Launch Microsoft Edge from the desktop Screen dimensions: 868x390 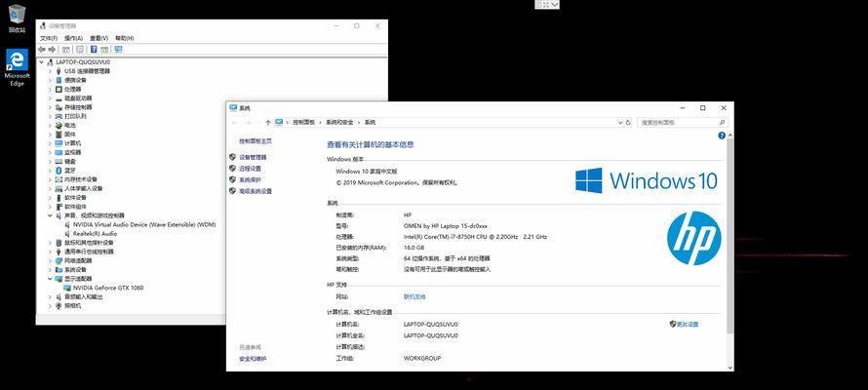[x=17, y=67]
